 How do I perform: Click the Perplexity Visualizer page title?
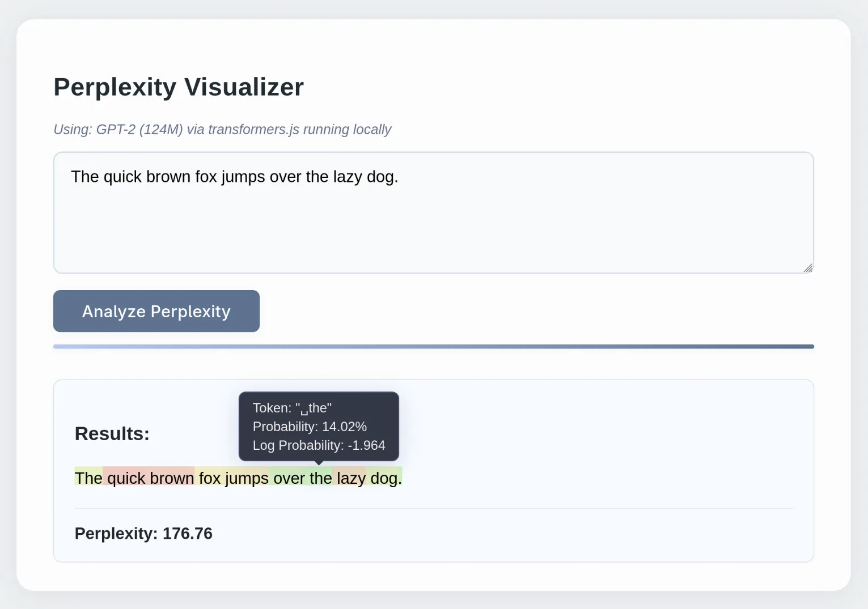pyautogui.click(x=179, y=87)
